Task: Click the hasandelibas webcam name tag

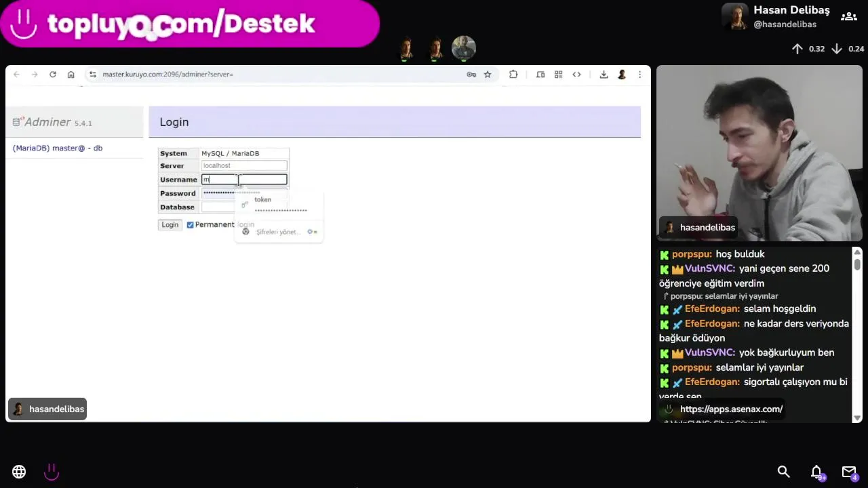Action: tap(698, 227)
